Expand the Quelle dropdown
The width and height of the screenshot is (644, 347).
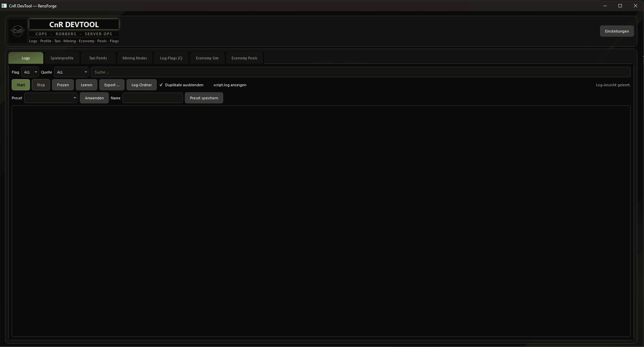[x=71, y=72]
